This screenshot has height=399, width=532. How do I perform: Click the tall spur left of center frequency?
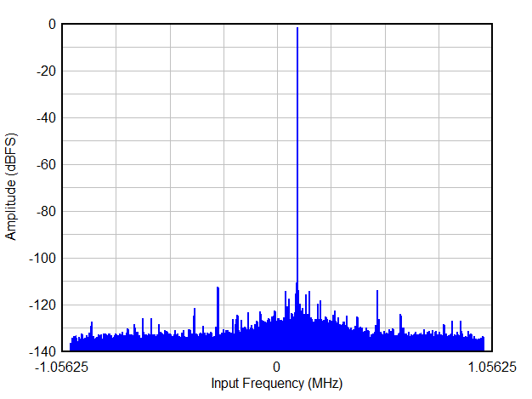pos(218,288)
